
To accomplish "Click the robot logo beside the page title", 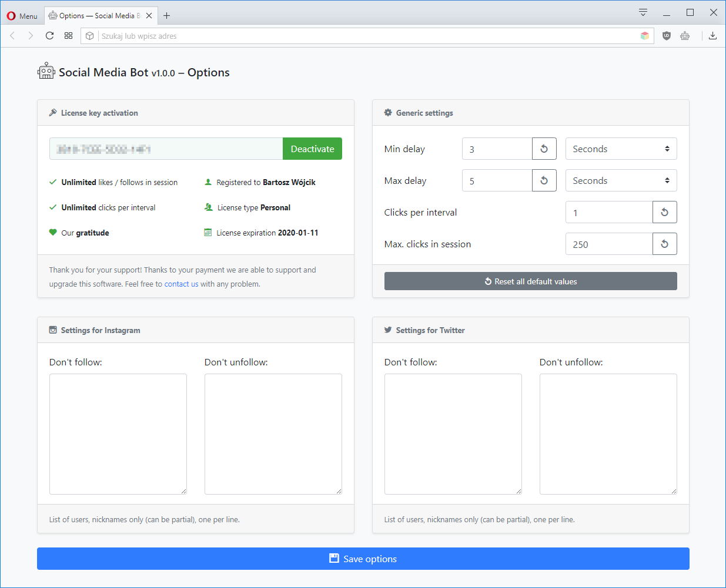I will coord(46,71).
